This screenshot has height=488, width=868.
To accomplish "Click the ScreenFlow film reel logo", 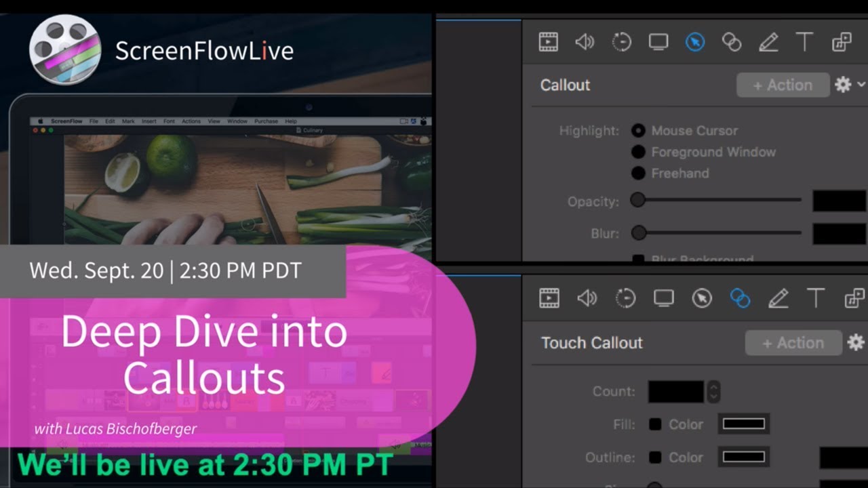I will coord(65,50).
